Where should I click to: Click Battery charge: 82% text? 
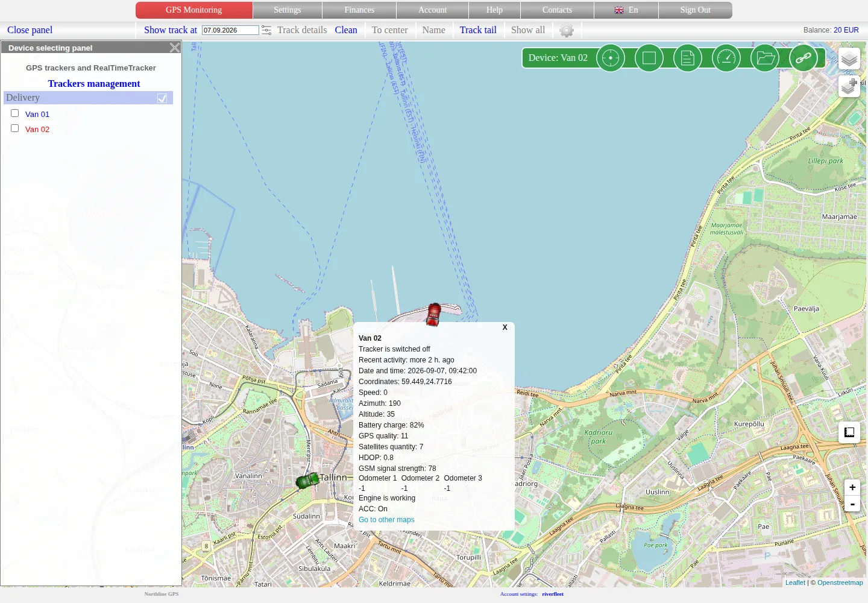pos(391,425)
